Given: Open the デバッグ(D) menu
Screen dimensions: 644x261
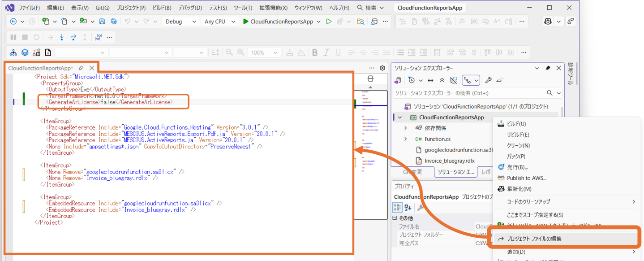Looking at the screenshot, I should click(190, 8).
